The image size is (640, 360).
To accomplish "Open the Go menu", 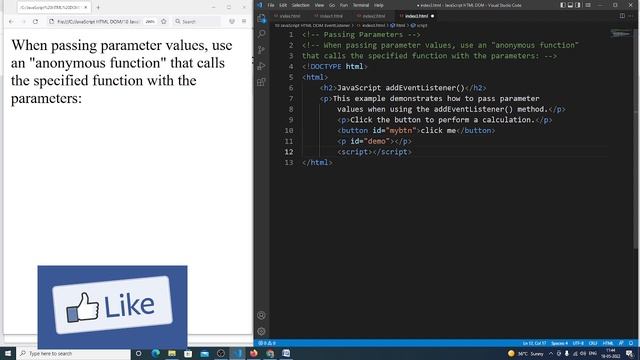I will (x=332, y=5).
